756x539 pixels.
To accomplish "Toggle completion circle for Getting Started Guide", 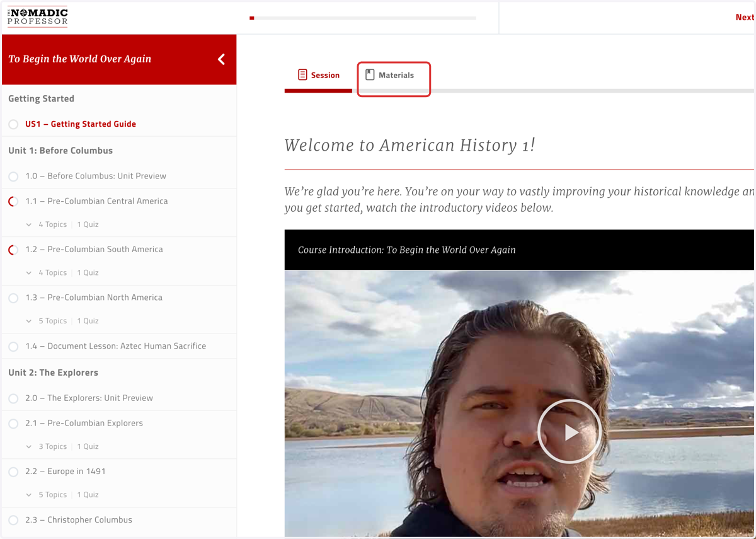I will click(x=13, y=124).
